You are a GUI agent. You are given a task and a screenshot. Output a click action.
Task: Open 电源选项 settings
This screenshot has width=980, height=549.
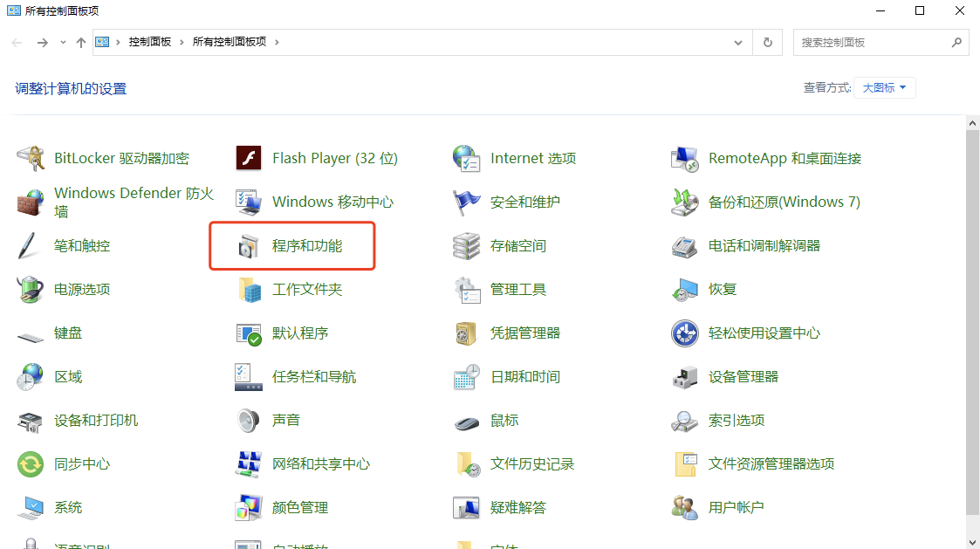[79, 289]
